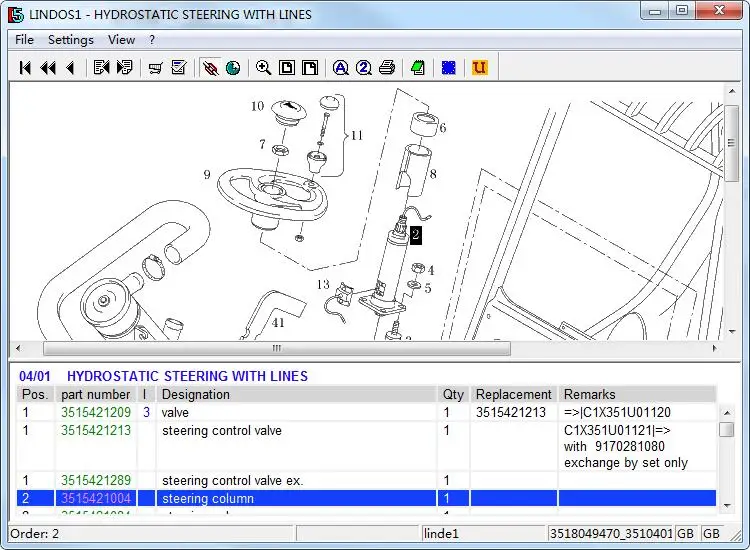Click the next list page icon
The image size is (750, 550).
[x=124, y=67]
